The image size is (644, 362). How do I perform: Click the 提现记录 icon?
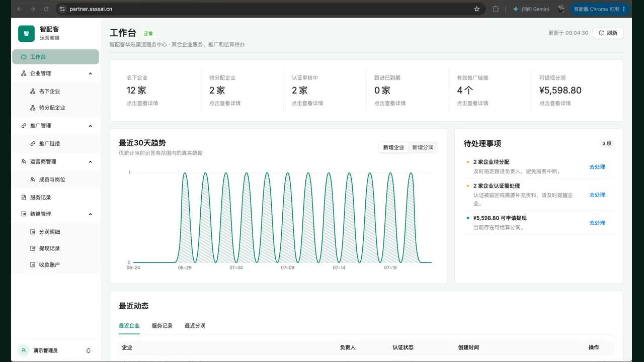pos(33,248)
